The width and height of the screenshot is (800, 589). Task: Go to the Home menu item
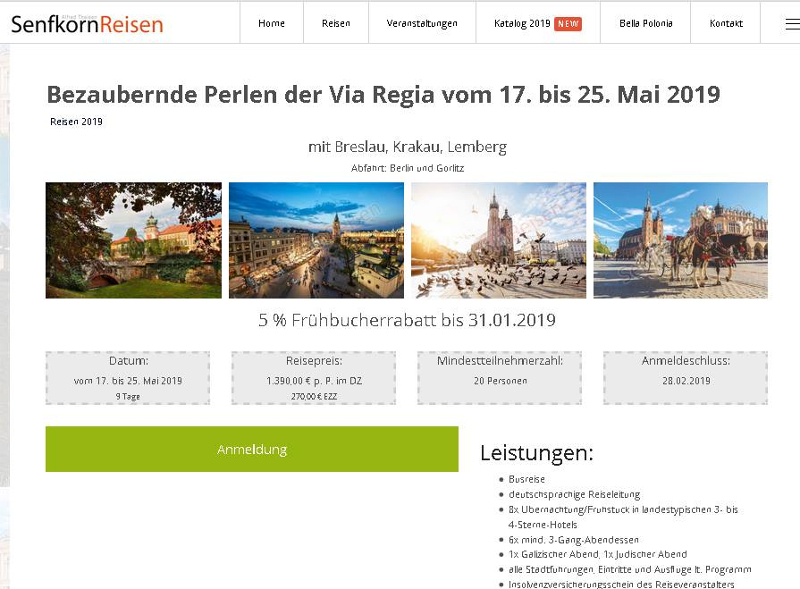271,23
